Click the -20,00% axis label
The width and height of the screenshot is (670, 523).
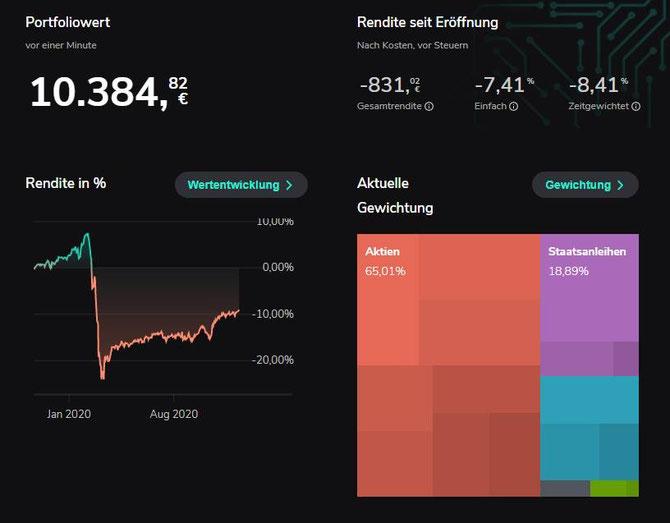click(273, 360)
